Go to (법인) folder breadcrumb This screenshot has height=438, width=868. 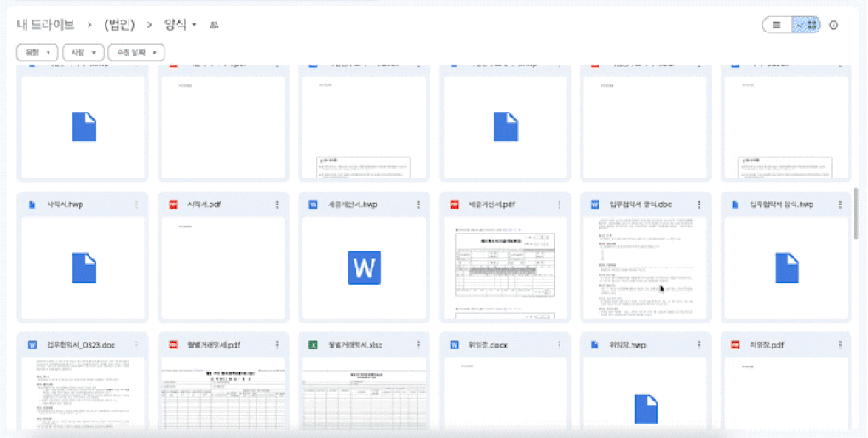[x=121, y=25]
